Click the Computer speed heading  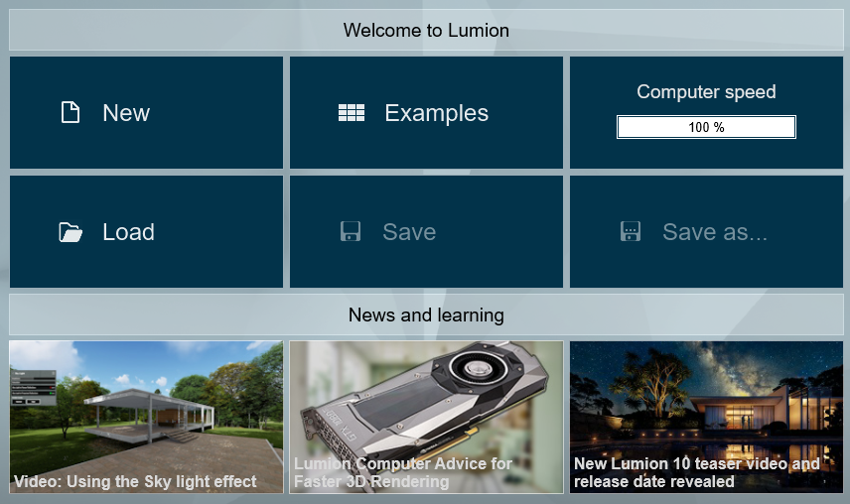(706, 92)
